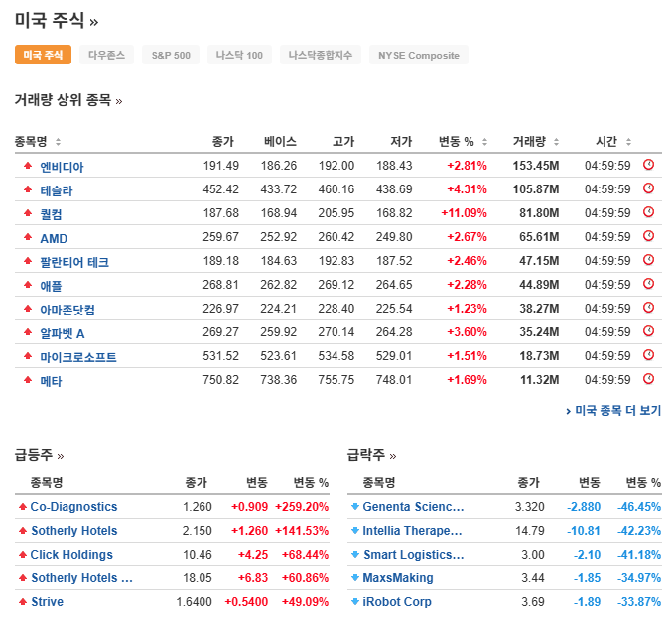The height and width of the screenshot is (627, 672).
Task: Click the blue down arrow beside iRobot Corp
Action: point(355,602)
